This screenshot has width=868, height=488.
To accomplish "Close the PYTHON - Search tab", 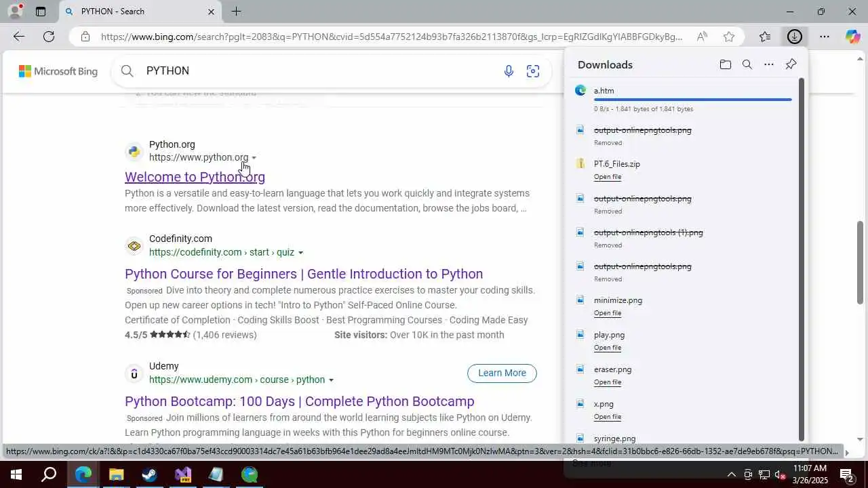I will pyautogui.click(x=211, y=12).
